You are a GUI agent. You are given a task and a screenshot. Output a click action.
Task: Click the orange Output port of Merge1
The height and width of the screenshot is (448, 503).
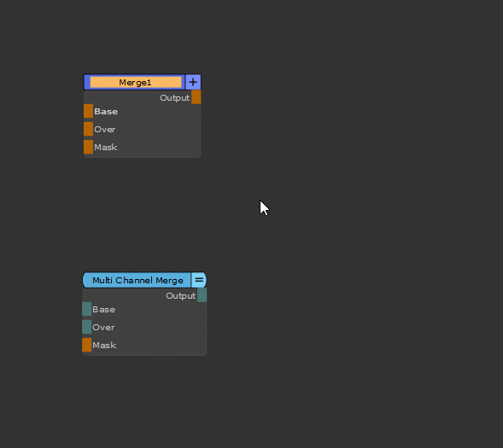coord(196,97)
